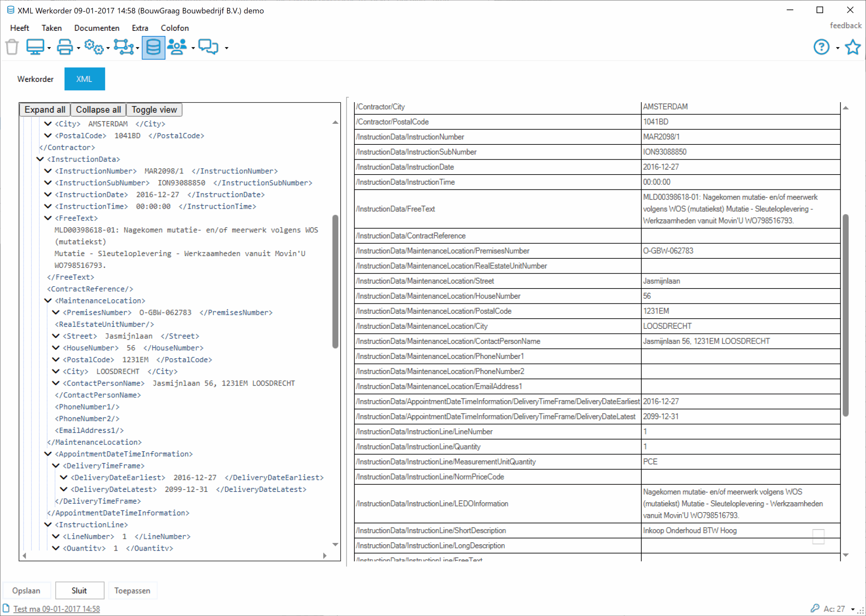
Task: Collapse the AppointmentDateTimeInformation node
Action: pos(48,454)
